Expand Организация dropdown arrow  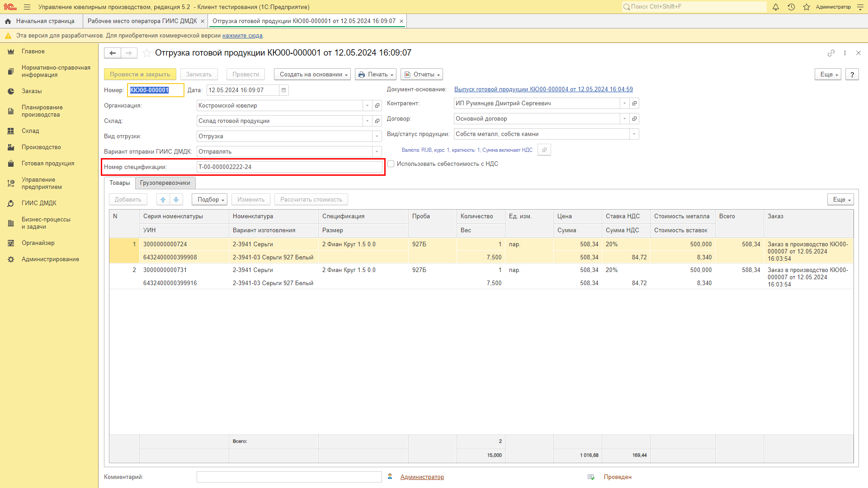pyautogui.click(x=367, y=105)
